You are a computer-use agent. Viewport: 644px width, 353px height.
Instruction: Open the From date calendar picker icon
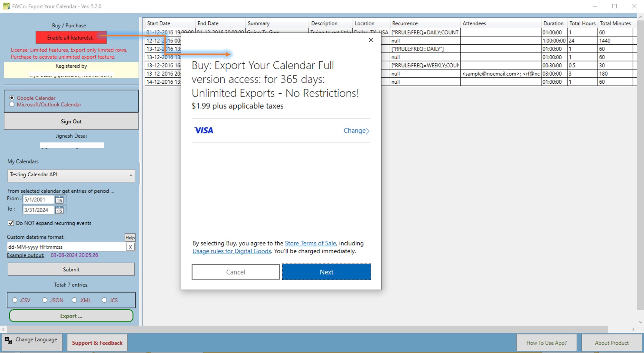coord(59,200)
